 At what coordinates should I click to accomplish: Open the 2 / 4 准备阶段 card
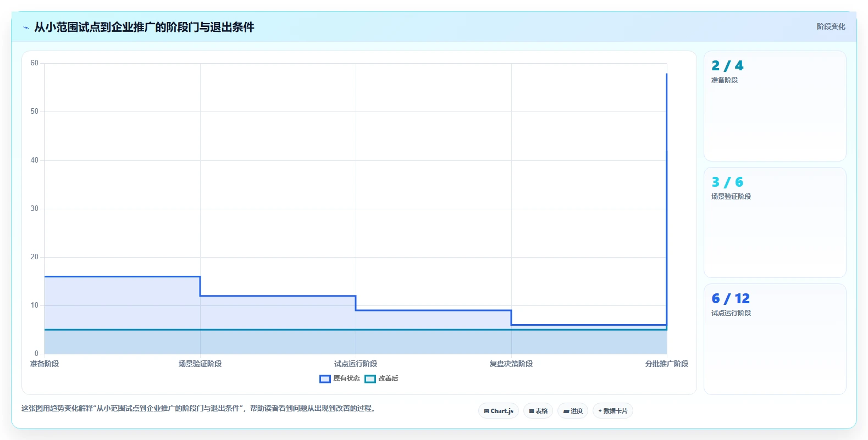pyautogui.click(x=775, y=106)
